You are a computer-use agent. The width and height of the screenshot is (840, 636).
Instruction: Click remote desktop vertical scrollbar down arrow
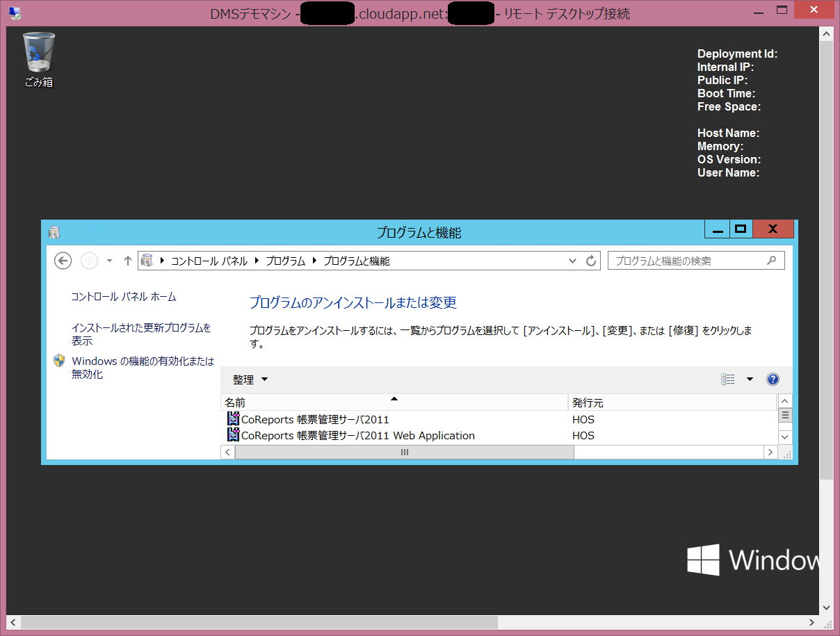pos(826,608)
